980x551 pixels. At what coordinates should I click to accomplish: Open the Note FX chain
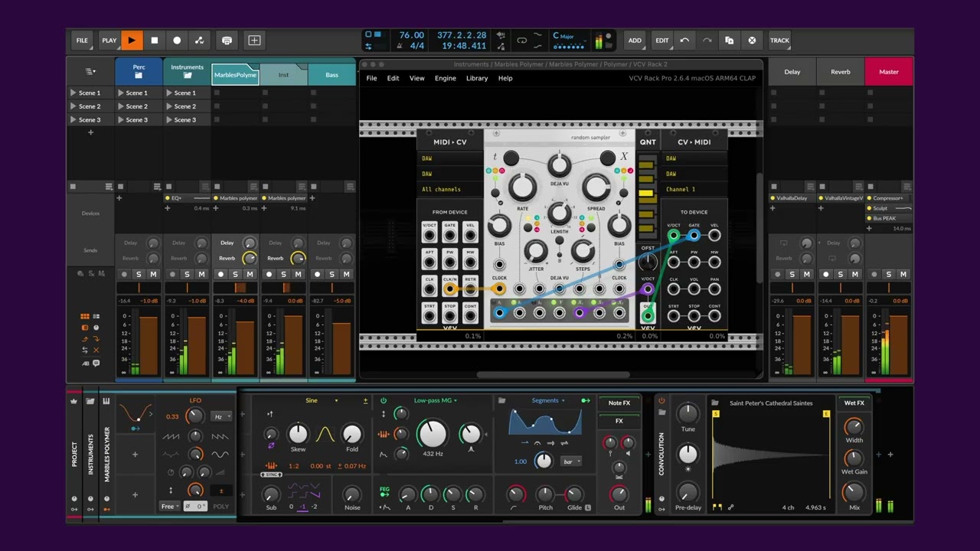pos(619,403)
